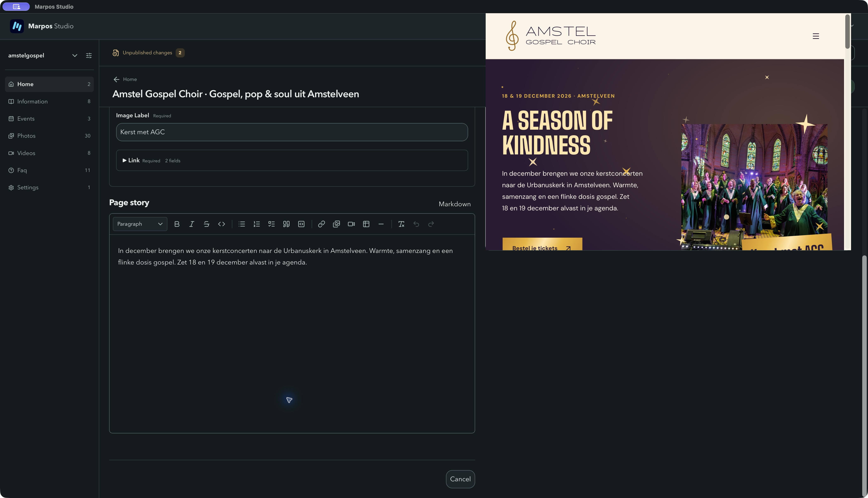Insert a table
Image resolution: width=868 pixels, height=498 pixels.
click(x=366, y=224)
